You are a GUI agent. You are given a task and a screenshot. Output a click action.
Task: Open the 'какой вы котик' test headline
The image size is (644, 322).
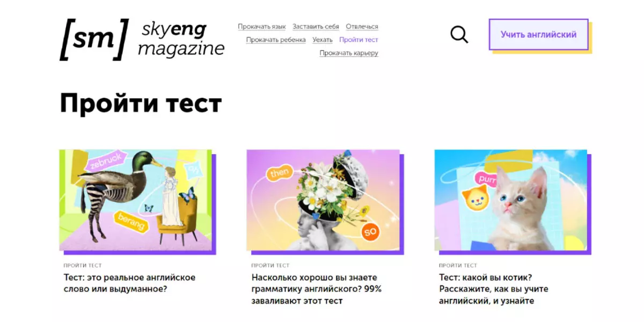click(493, 289)
